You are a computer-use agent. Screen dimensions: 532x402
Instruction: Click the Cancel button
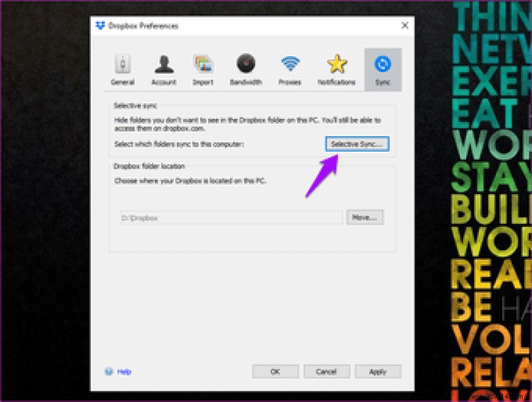(x=327, y=372)
